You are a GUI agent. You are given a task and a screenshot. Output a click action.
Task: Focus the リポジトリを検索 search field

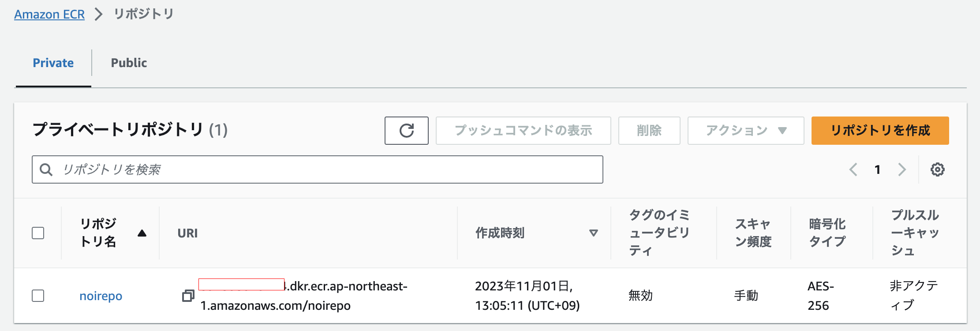317,169
